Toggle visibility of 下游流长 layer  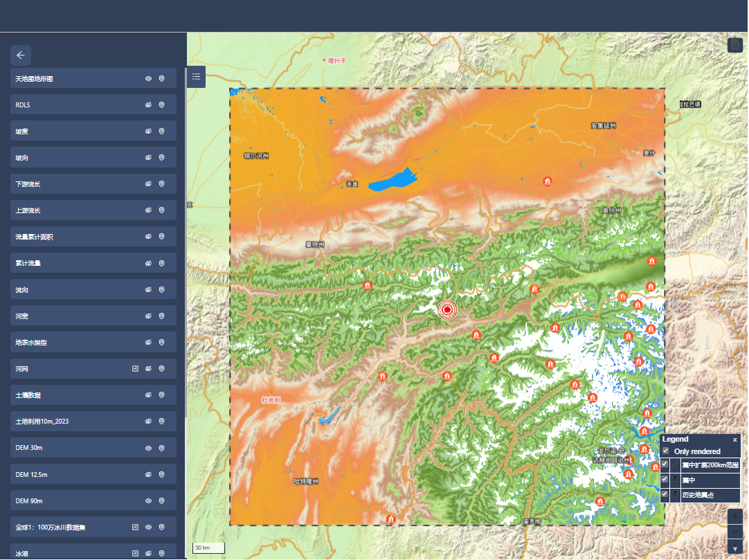coord(149,183)
